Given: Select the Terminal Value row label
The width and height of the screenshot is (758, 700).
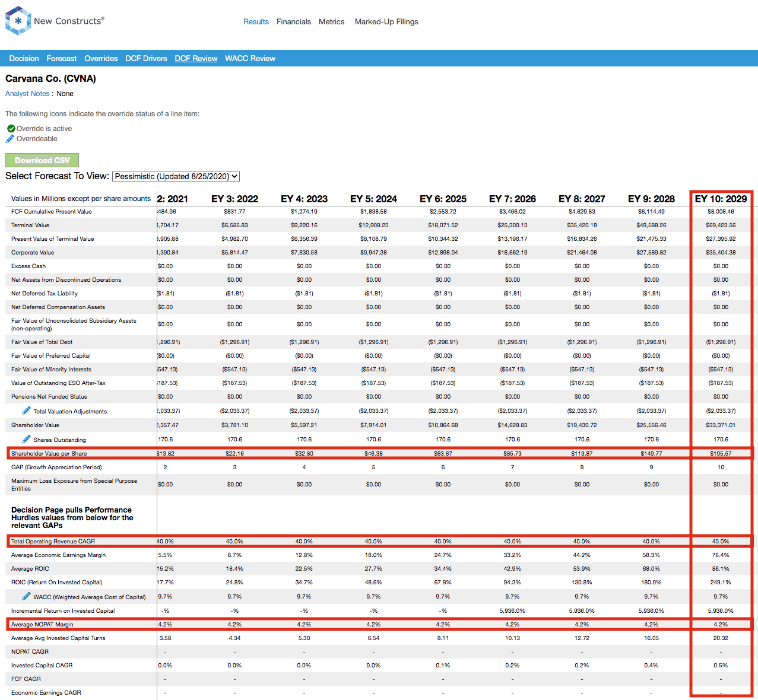Looking at the screenshot, I should (x=30, y=225).
